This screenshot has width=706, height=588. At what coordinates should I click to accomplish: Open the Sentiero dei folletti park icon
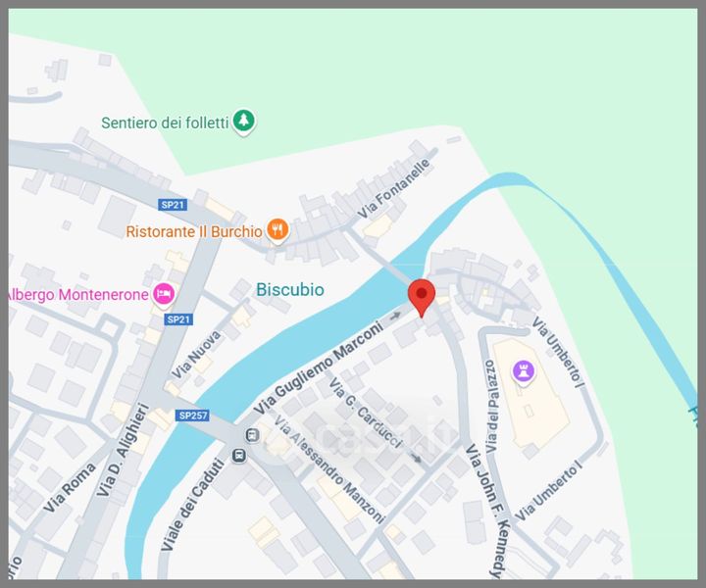pyautogui.click(x=243, y=122)
